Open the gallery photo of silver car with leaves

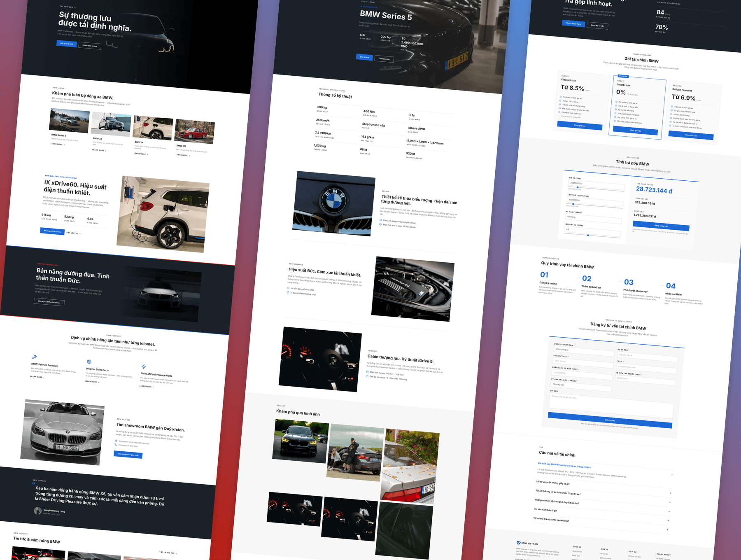410,467
